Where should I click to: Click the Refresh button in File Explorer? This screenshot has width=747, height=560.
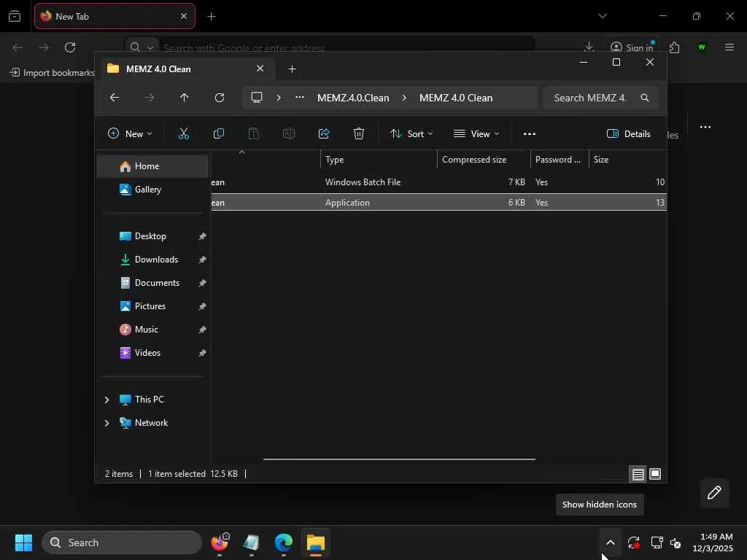[x=220, y=98]
